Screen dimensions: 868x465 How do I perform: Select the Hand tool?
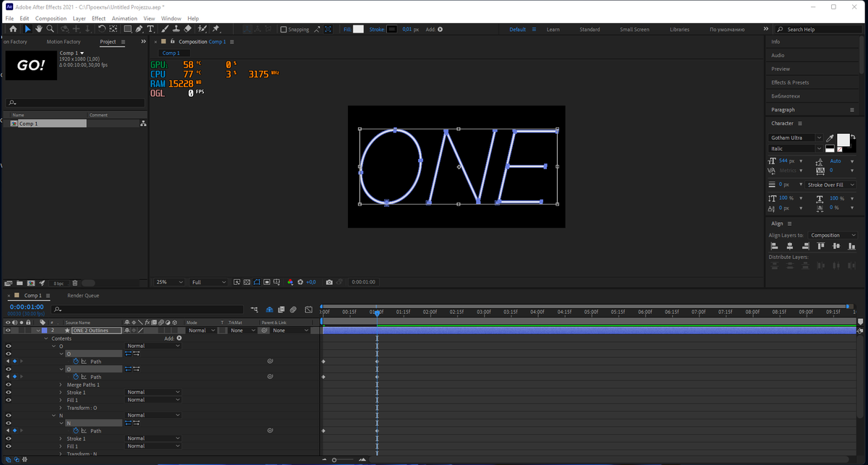tap(39, 29)
